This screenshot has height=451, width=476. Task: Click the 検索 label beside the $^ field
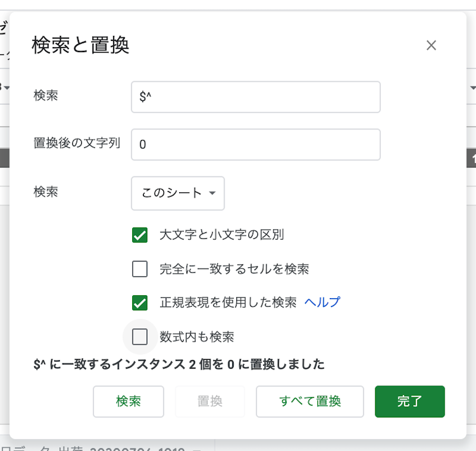[x=46, y=95]
